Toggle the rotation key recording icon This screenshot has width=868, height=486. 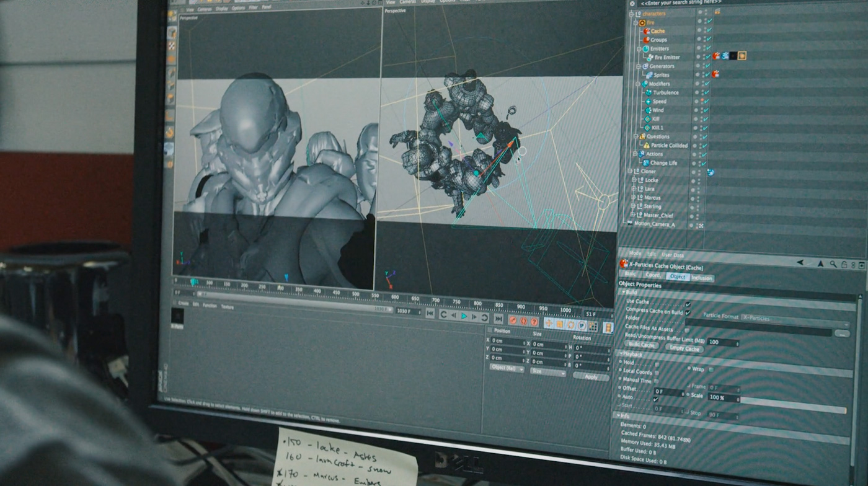(571, 324)
